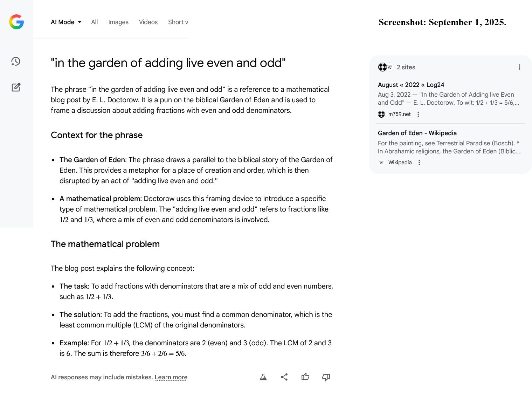Screen dimensions: 532x394
Task: Click the Labs flask icon
Action: click(x=263, y=377)
